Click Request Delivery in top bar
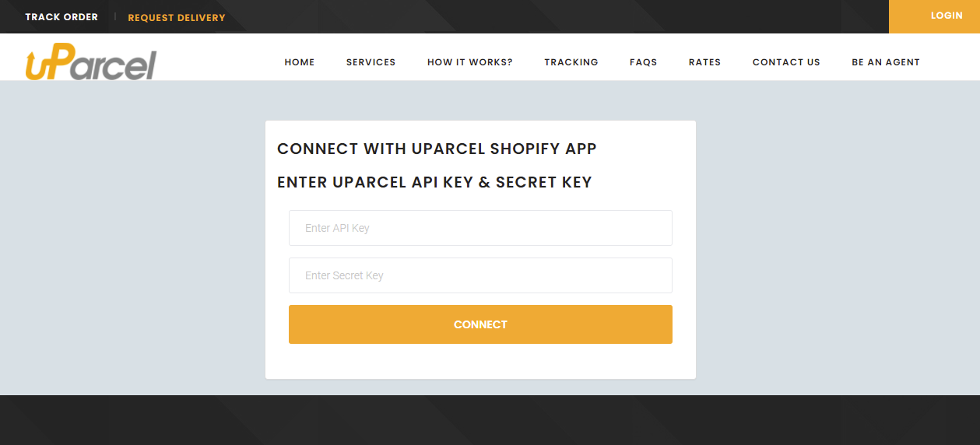This screenshot has width=980, height=445. [x=177, y=17]
